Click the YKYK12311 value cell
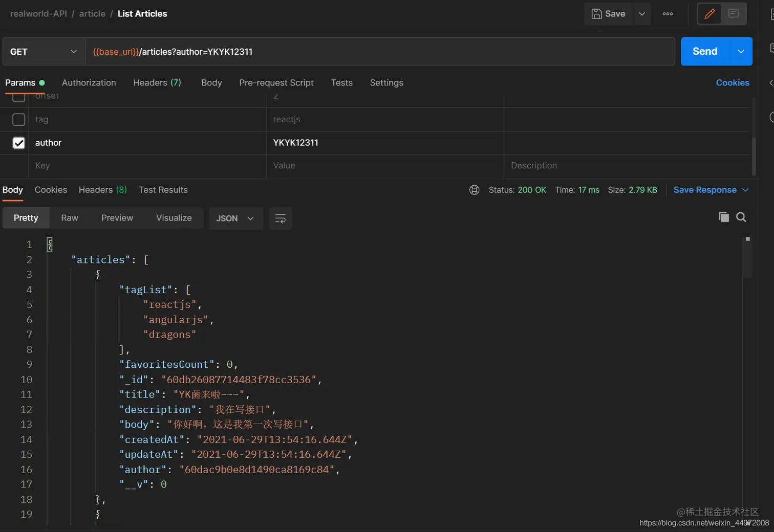The height and width of the screenshot is (532, 774). [x=385, y=143]
